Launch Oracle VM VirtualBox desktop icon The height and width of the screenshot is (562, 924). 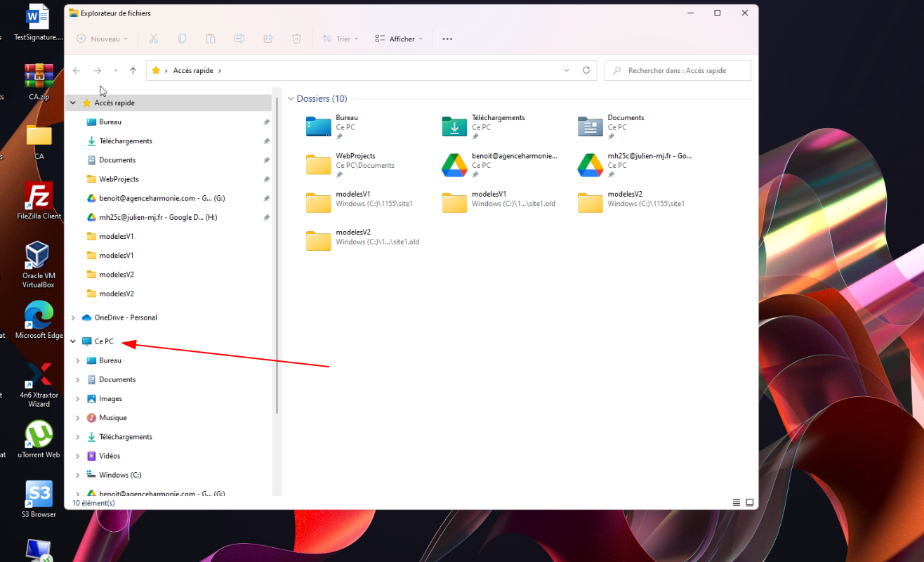[x=39, y=265]
